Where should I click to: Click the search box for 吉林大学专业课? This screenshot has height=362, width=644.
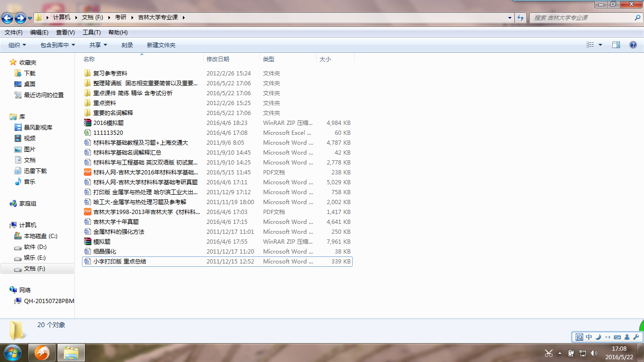582,18
